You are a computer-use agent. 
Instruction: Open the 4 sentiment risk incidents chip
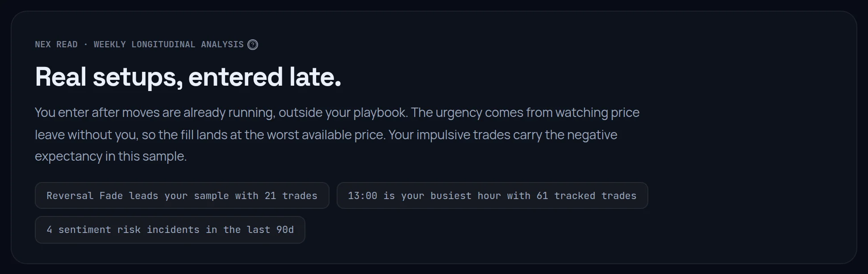[x=170, y=230]
